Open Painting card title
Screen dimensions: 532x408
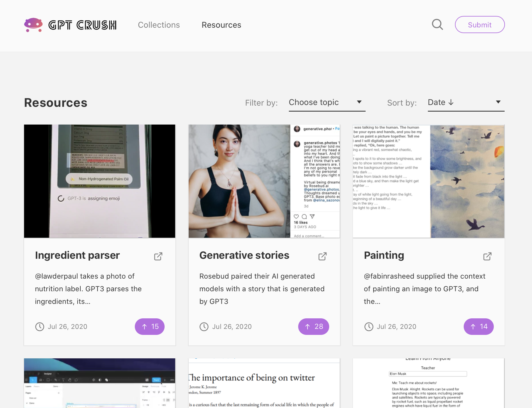pos(384,255)
